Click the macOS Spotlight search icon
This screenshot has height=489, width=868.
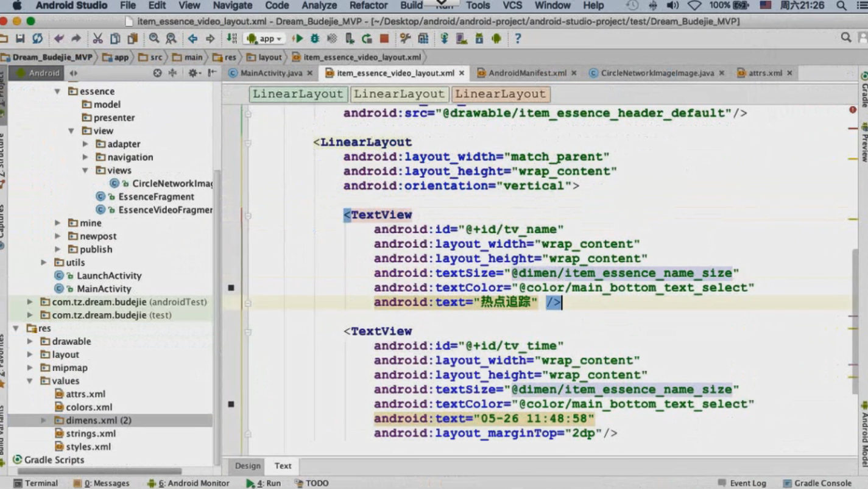point(841,5)
